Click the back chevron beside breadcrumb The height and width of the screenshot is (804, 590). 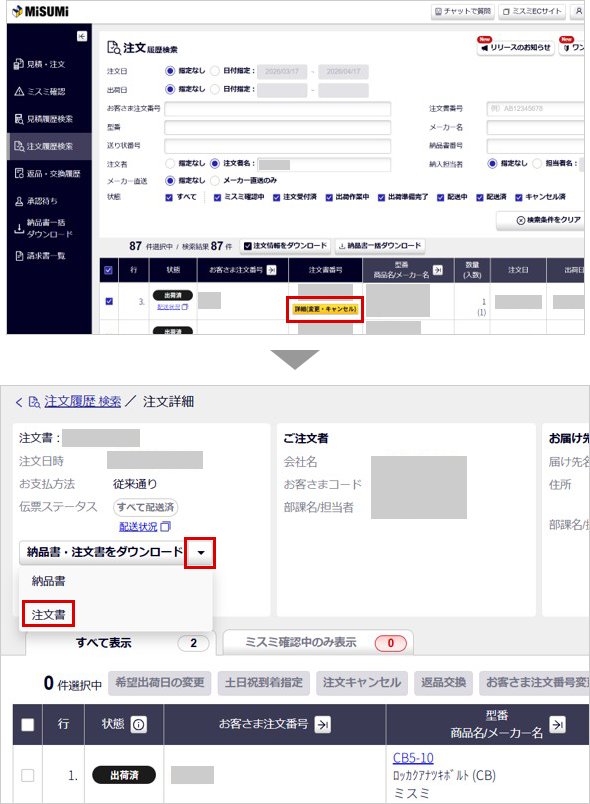pos(19,402)
